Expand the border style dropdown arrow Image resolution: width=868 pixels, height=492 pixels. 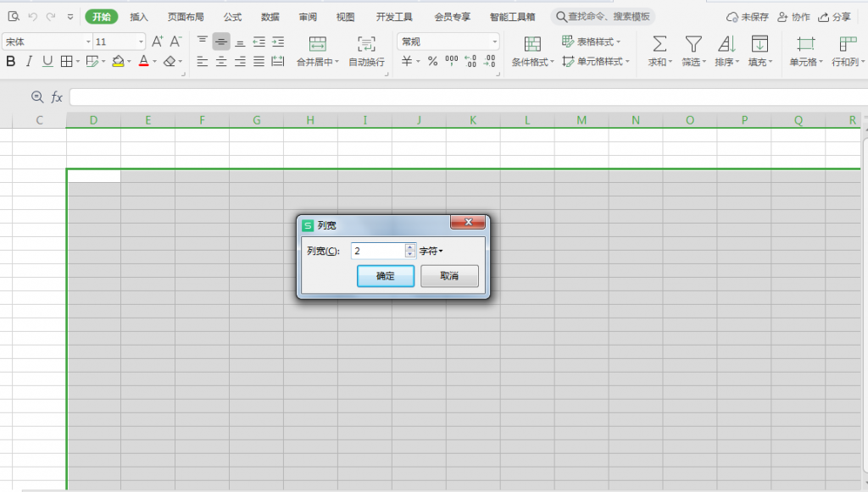[x=77, y=61]
